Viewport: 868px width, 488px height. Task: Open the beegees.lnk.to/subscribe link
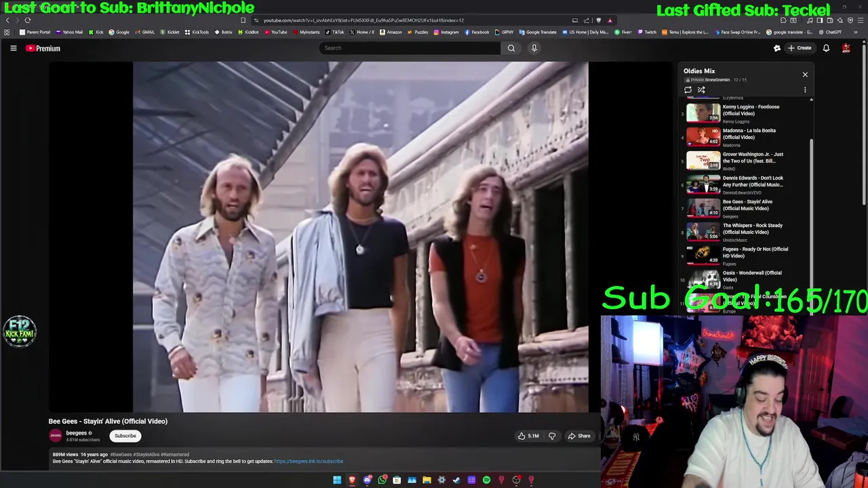pyautogui.click(x=309, y=462)
